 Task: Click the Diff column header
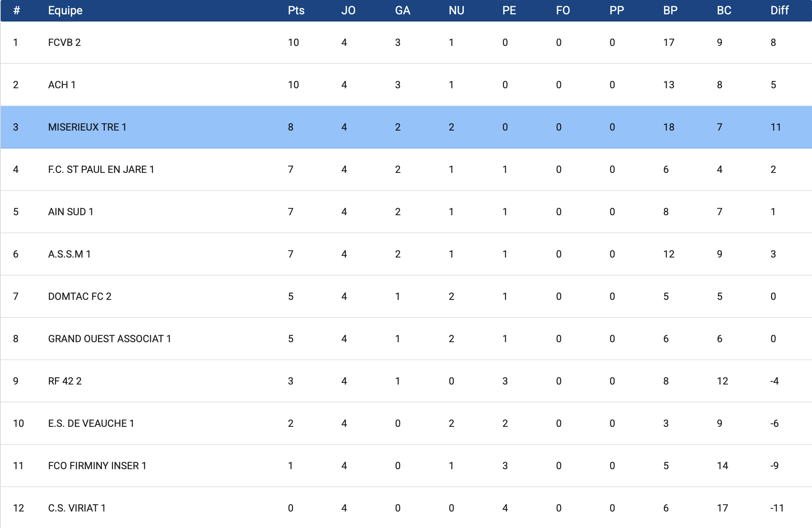pyautogui.click(x=779, y=10)
